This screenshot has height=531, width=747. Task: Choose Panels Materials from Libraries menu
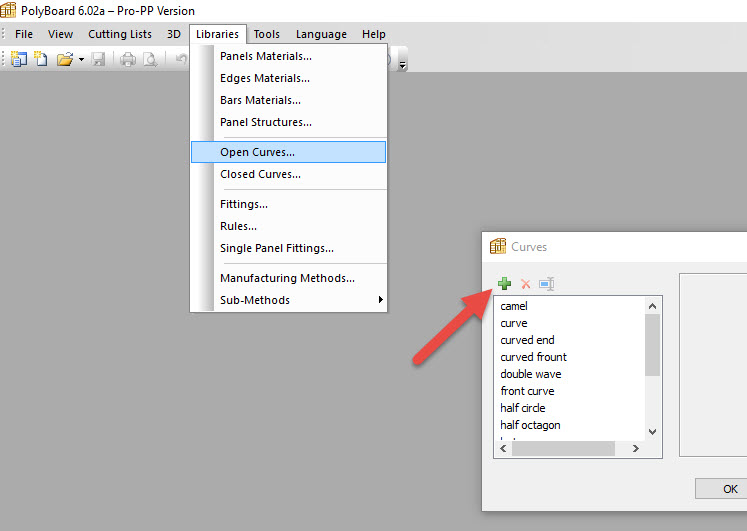(289, 56)
